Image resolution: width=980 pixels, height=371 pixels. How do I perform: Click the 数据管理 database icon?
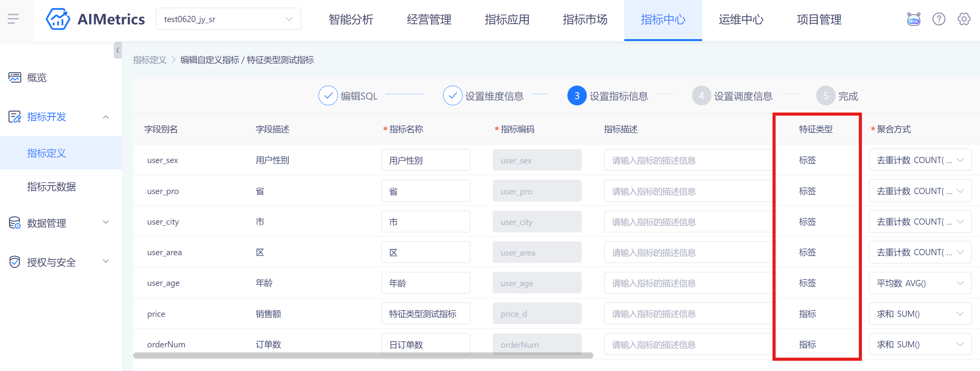click(x=15, y=223)
